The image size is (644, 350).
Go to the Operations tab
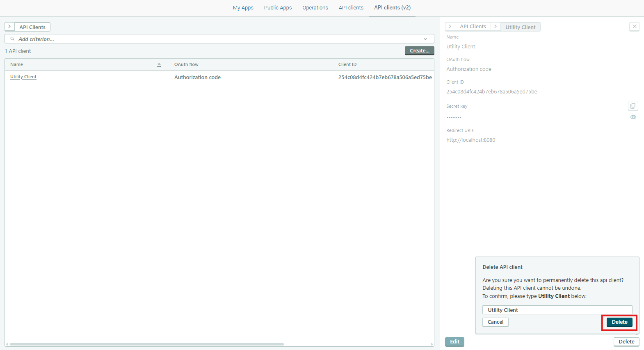[x=315, y=8]
